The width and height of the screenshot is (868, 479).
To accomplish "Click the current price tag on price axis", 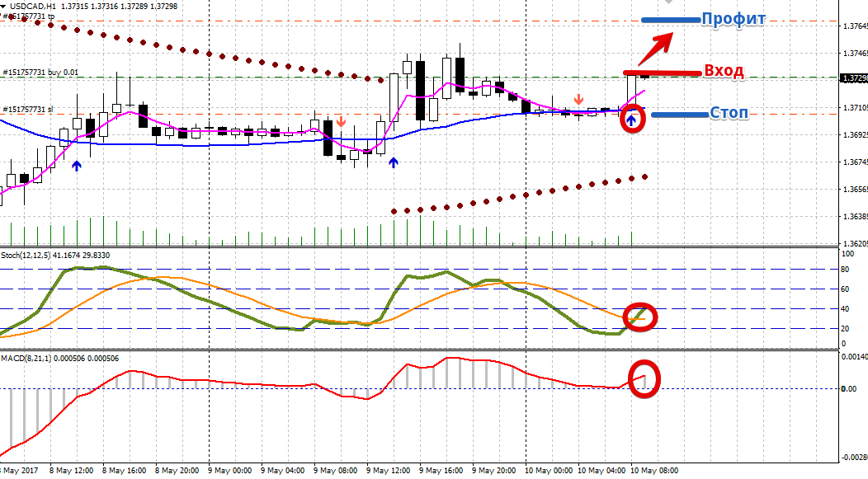I will [x=853, y=78].
